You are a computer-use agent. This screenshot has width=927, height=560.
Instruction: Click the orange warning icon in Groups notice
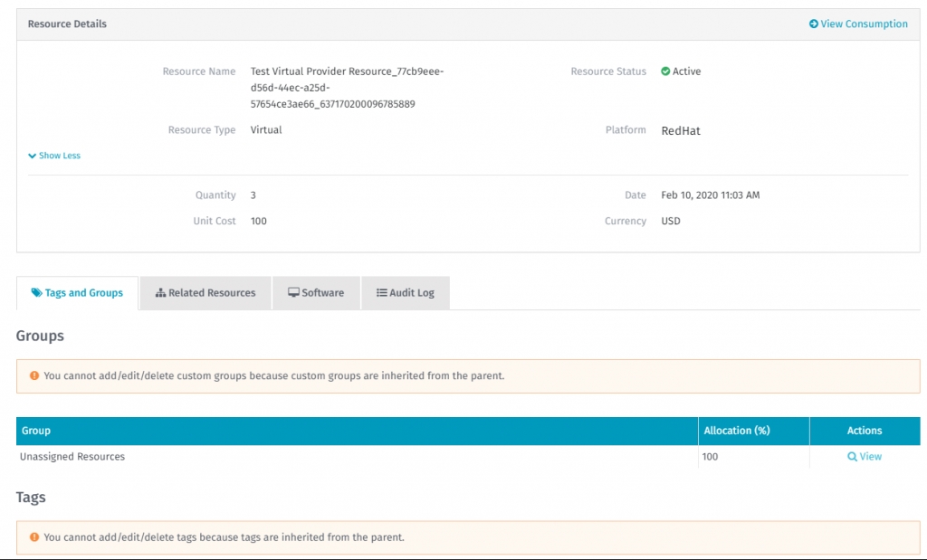(34, 375)
